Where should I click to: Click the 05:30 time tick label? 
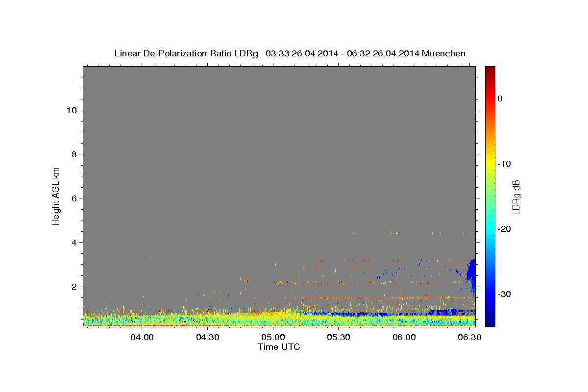[339, 338]
